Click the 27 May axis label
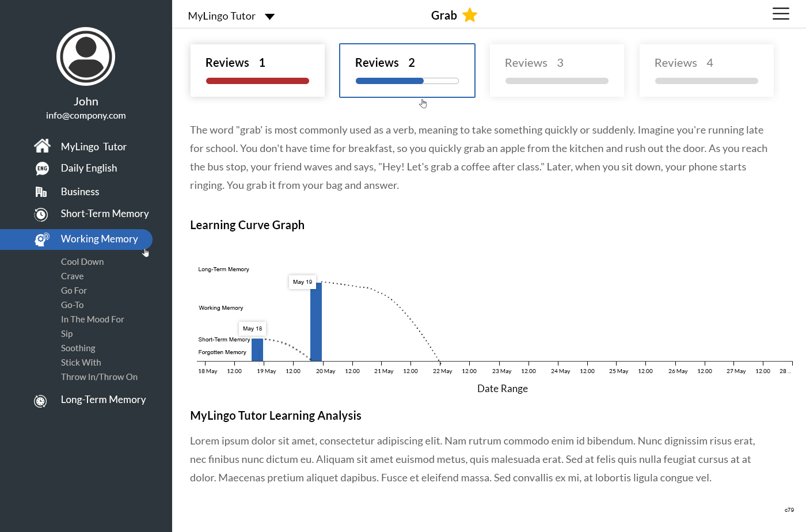 (736, 371)
